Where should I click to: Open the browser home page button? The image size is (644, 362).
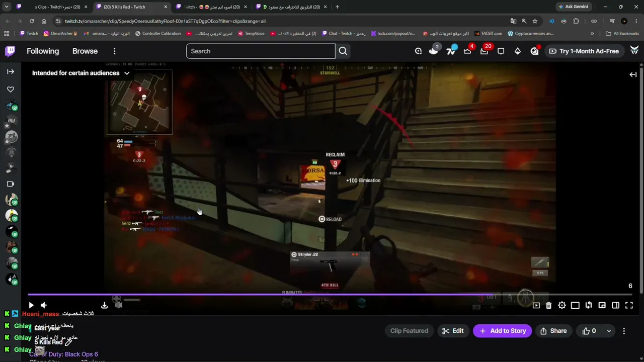tap(44, 21)
